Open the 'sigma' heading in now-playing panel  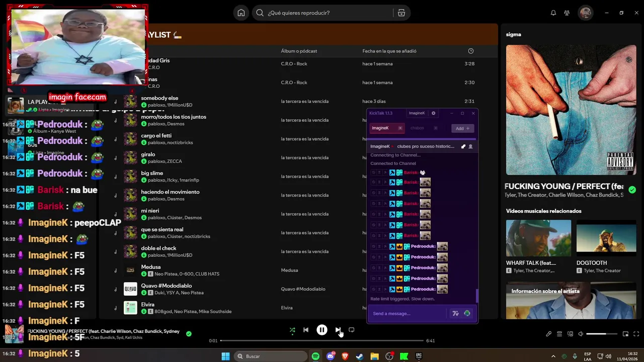(x=513, y=35)
